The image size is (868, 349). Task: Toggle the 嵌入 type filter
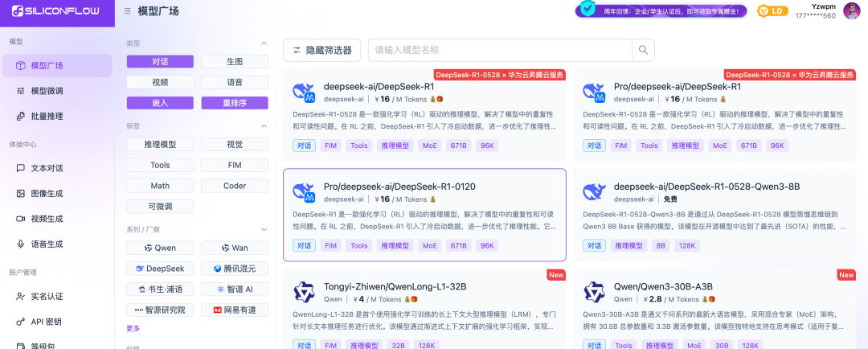click(160, 103)
